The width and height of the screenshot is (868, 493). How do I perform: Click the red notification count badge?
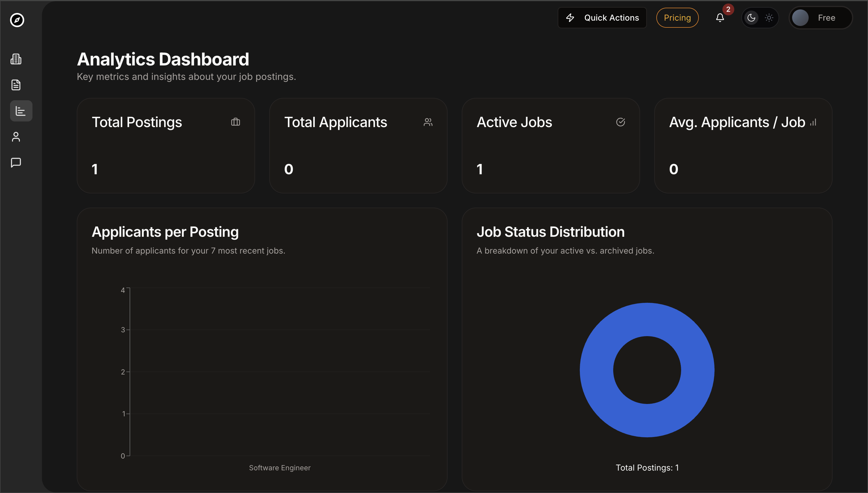(x=728, y=9)
